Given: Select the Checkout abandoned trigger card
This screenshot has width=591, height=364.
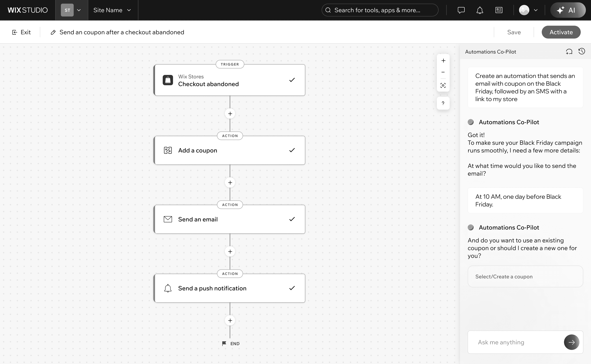Looking at the screenshot, I should [x=229, y=80].
